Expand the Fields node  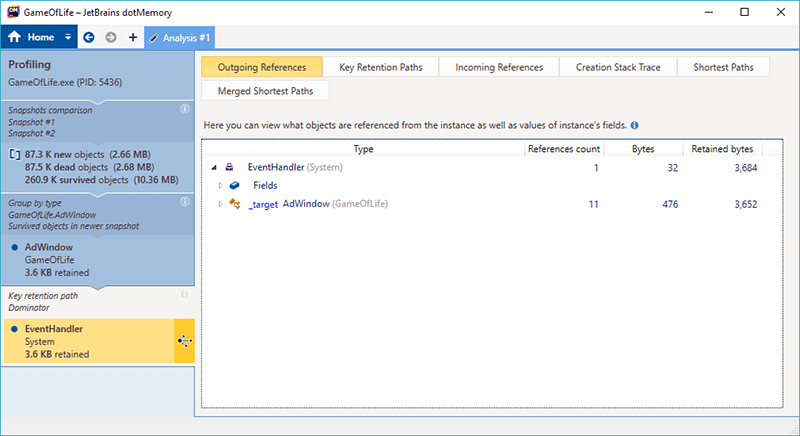click(x=220, y=186)
